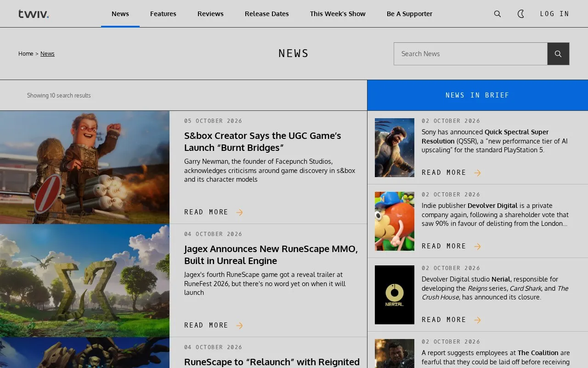Screen dimensions: 588x368
Task: Click the orange arrow beside Jagex Read More
Action: pyautogui.click(x=239, y=325)
